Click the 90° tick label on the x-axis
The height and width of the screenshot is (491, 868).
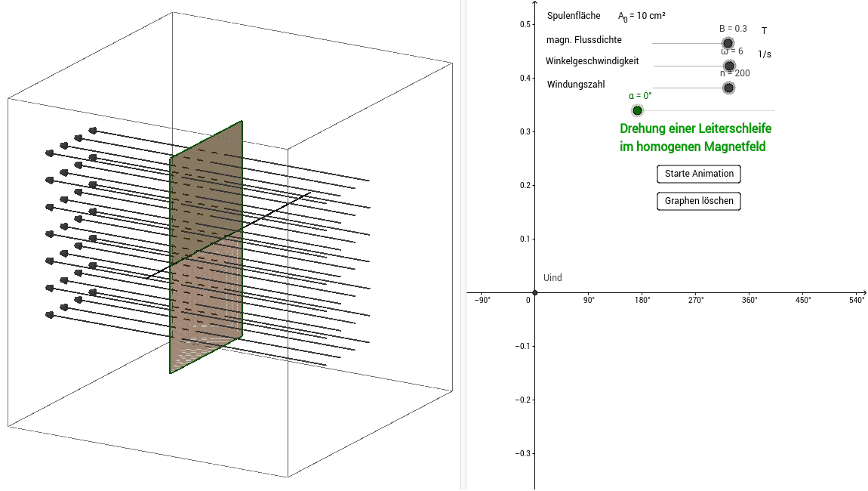coord(589,300)
